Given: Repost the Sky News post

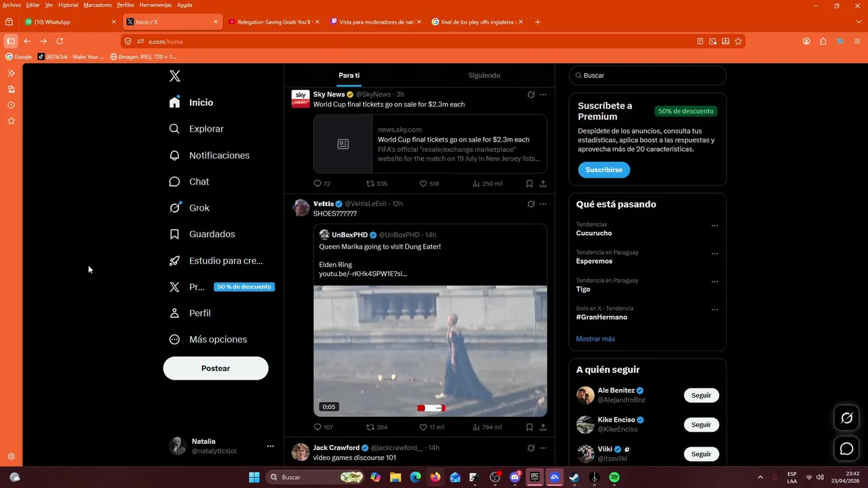Looking at the screenshot, I should pos(377,184).
